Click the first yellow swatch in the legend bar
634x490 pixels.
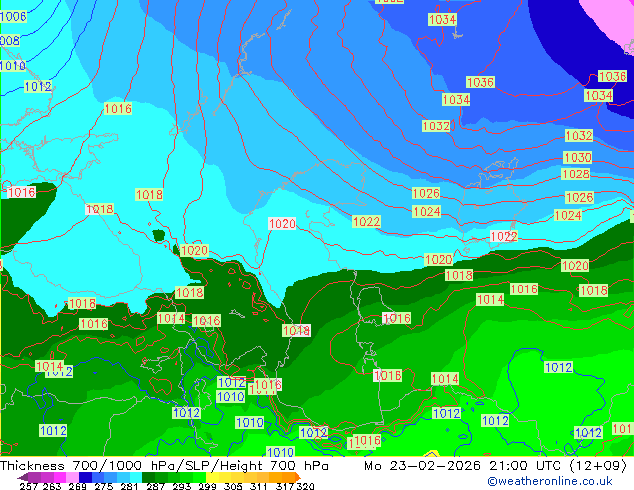[x=212, y=477]
